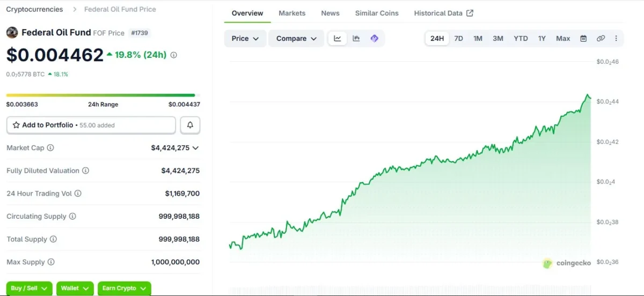
Task: Click the 24h low $0.003663
Action: (22, 105)
